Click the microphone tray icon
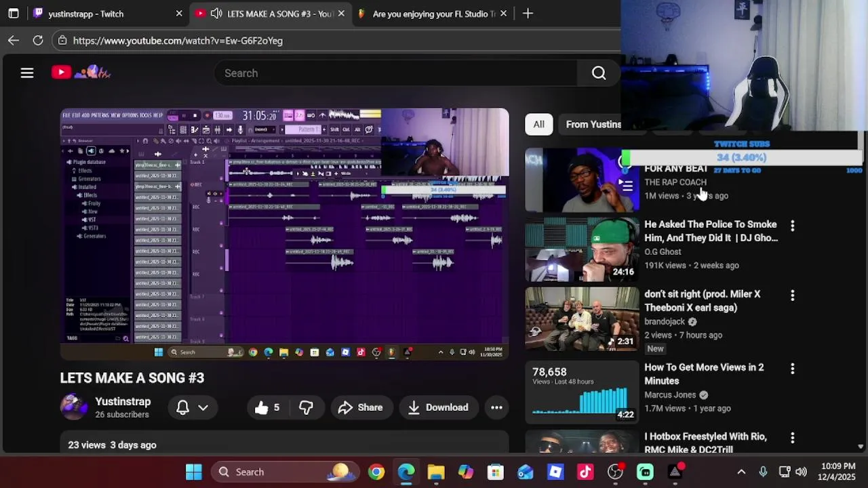Viewport: 868px width, 488px height. 763,472
